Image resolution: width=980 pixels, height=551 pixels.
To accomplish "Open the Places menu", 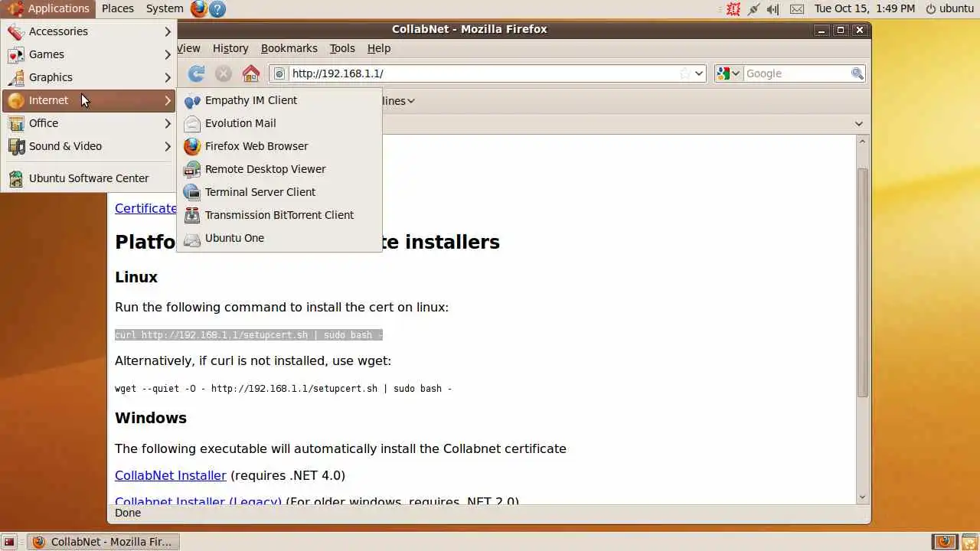I will pos(118,8).
